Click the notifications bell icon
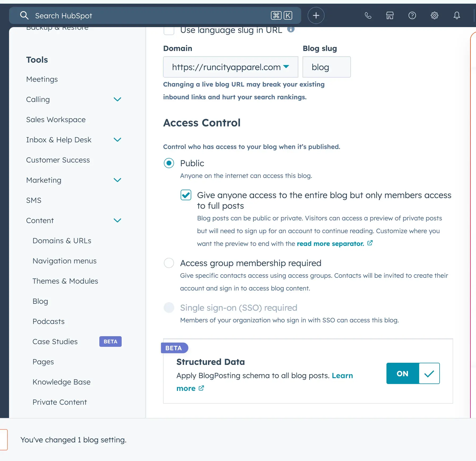The height and width of the screenshot is (461, 476). pos(457,15)
